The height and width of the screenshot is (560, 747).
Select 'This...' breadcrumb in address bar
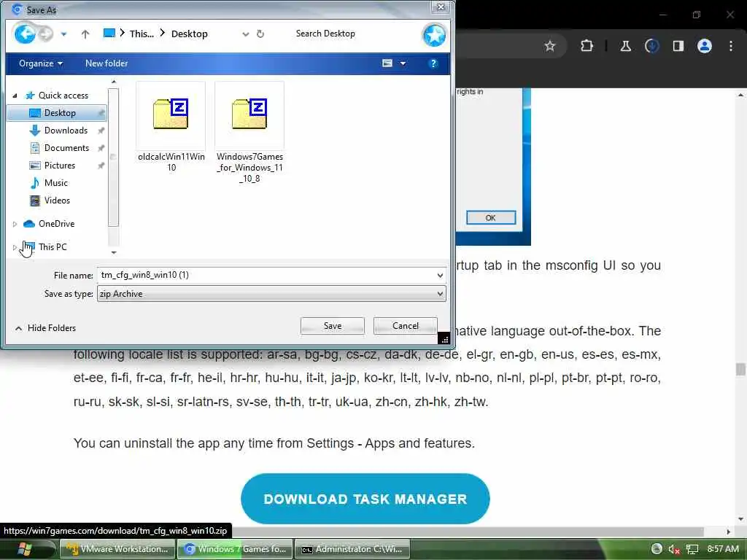(142, 34)
